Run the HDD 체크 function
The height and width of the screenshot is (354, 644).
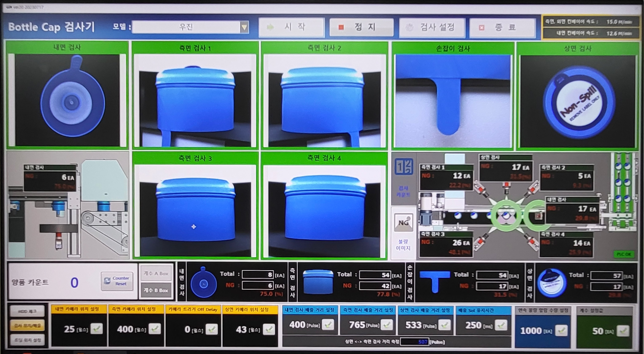pyautogui.click(x=28, y=311)
